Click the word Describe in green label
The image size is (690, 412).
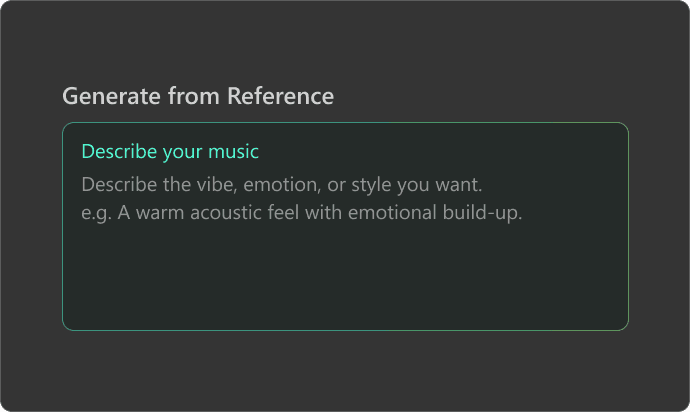point(119,151)
